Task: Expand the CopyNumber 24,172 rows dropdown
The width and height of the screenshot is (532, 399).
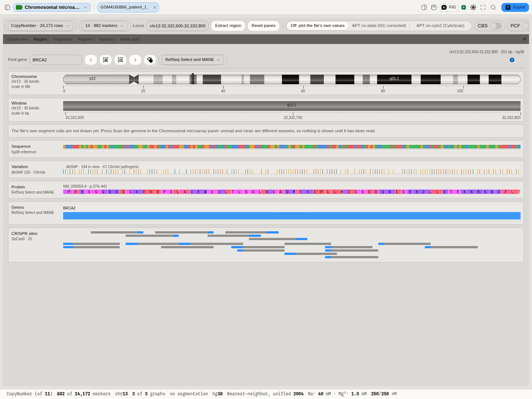Action: pos(40,26)
